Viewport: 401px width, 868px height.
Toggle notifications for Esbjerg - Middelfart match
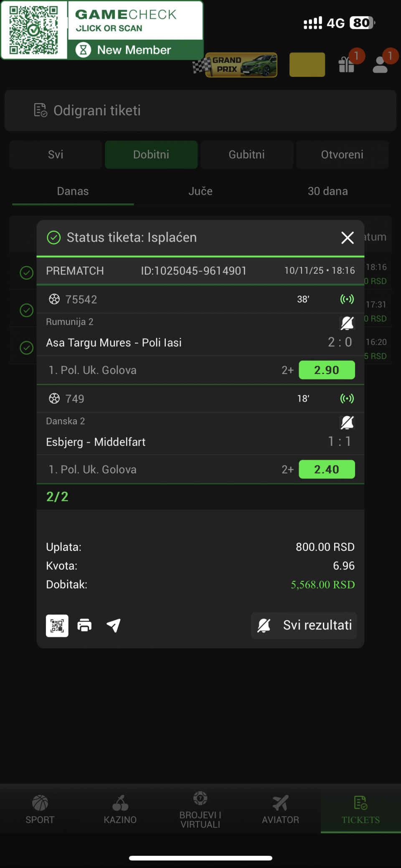[347, 423]
